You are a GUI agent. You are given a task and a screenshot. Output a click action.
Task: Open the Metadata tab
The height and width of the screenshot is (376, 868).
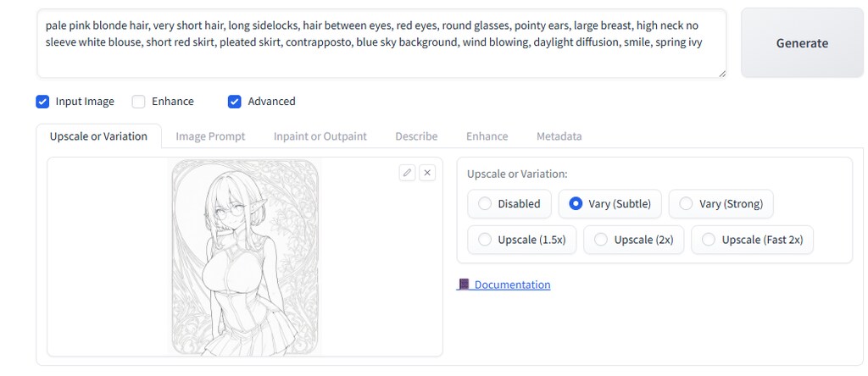(x=559, y=136)
